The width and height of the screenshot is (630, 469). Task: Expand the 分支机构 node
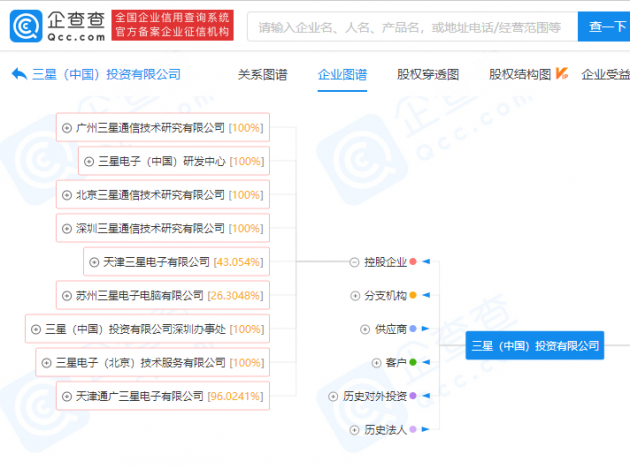coord(355,296)
